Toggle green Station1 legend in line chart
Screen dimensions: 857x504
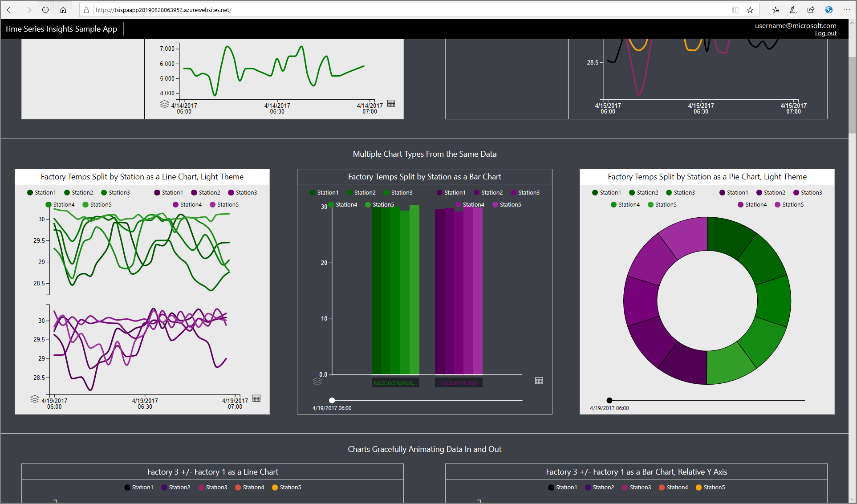41,193
